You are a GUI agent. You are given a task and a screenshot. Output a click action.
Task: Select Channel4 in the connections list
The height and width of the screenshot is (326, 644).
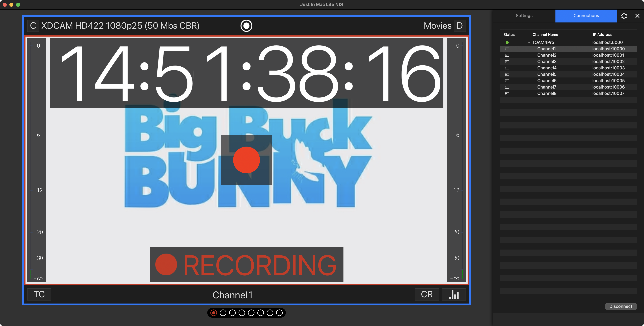coord(568,68)
